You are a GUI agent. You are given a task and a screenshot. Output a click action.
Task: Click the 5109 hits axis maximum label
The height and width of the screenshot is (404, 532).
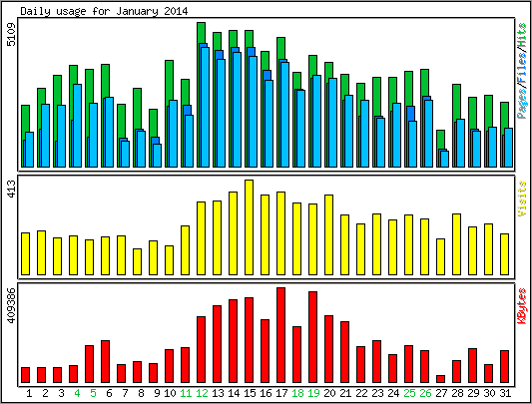click(11, 34)
